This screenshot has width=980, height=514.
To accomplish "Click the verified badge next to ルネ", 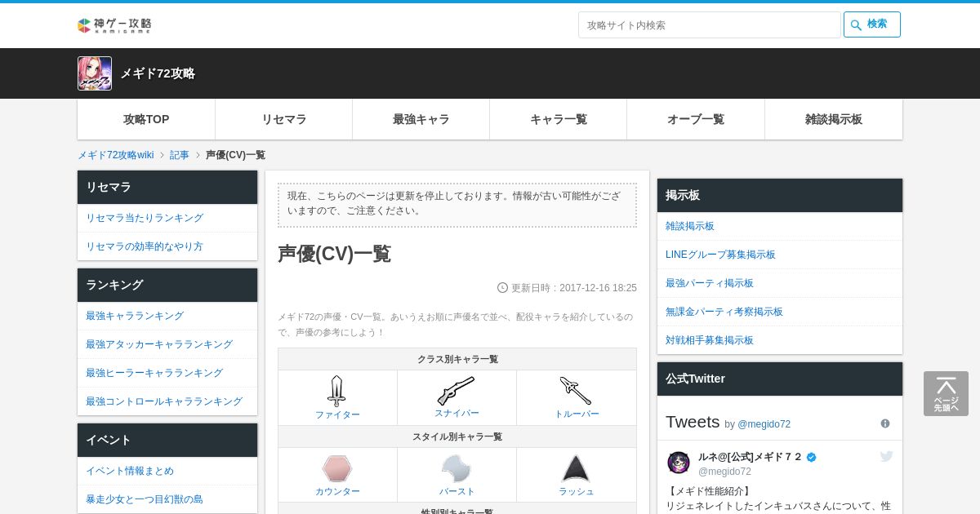I will pos(811,458).
